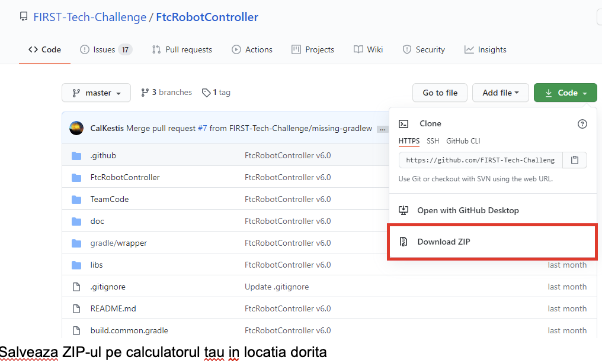Screen dimensions: 603x364
Task: Expand the master branch dropdown
Action: click(96, 93)
